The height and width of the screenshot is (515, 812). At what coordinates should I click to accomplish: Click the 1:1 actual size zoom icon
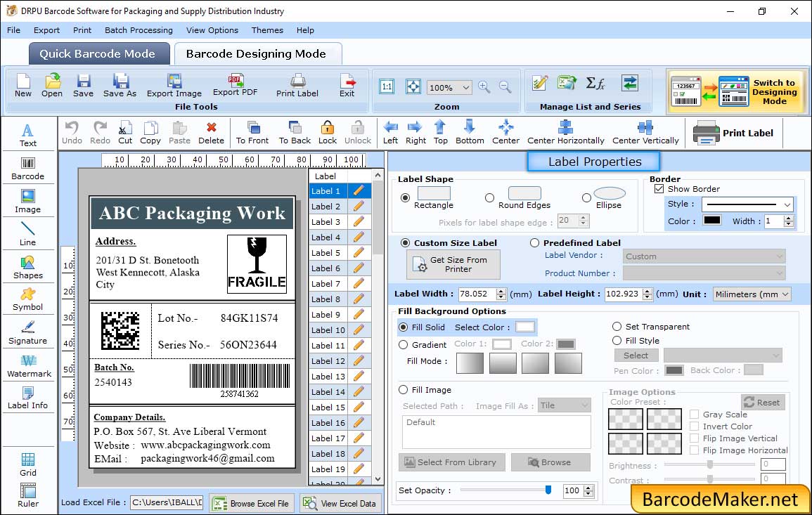click(x=387, y=86)
